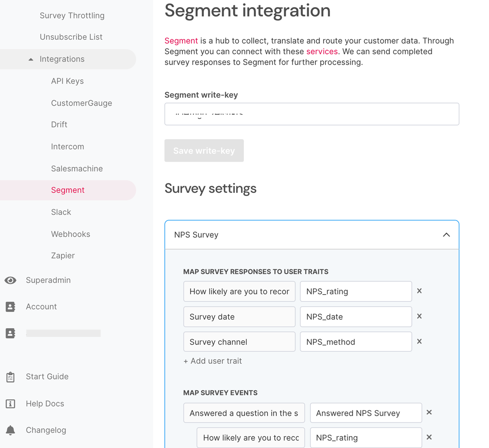Open the Survey date response dropdown
The height and width of the screenshot is (448, 489).
239,316
